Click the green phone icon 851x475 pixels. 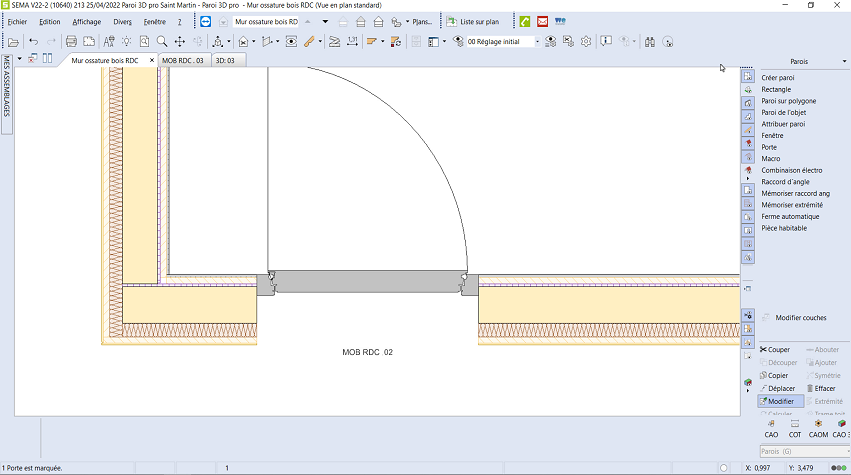526,21
